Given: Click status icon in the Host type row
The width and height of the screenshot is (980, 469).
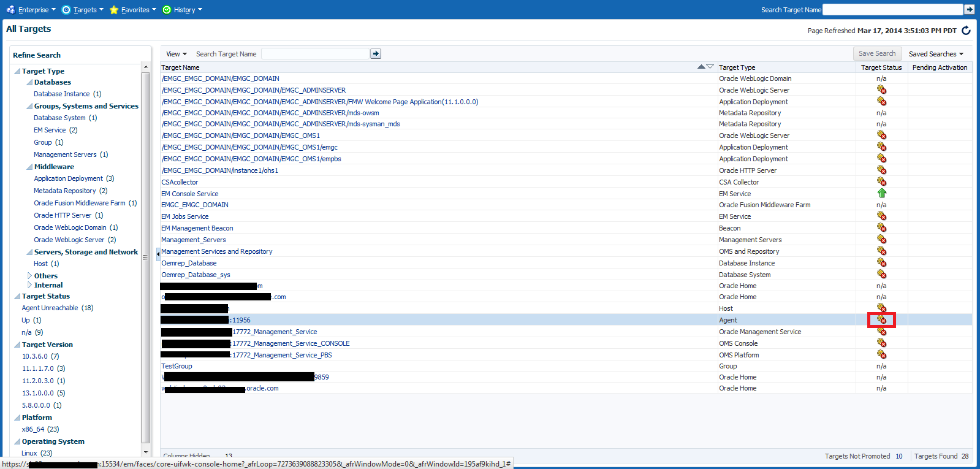Looking at the screenshot, I should (881, 308).
